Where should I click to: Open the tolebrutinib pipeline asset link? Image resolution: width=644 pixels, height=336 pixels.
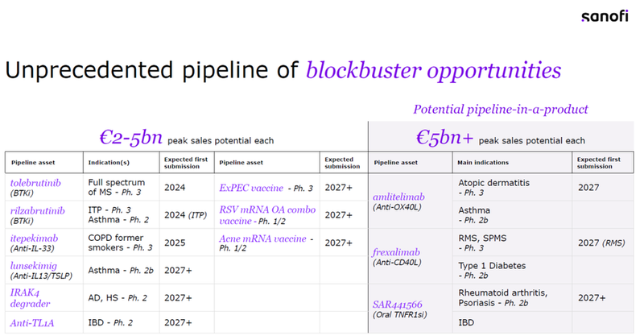coord(35,183)
